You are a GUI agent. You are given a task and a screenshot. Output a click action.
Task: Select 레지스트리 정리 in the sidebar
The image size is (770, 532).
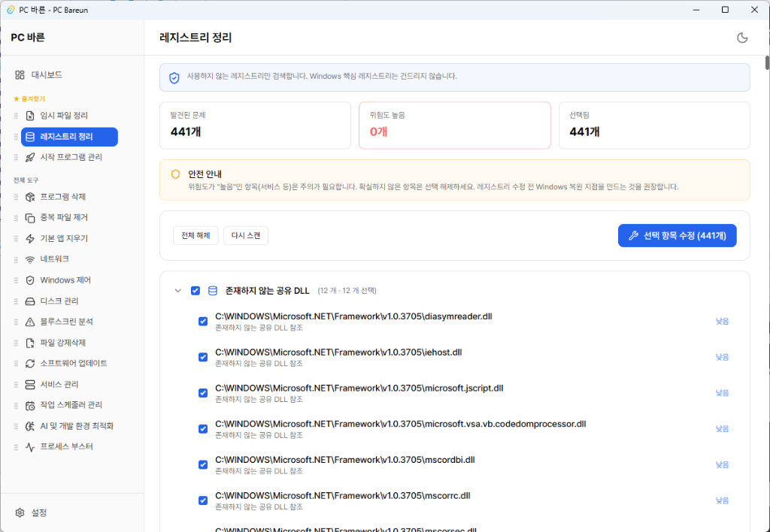click(x=69, y=137)
